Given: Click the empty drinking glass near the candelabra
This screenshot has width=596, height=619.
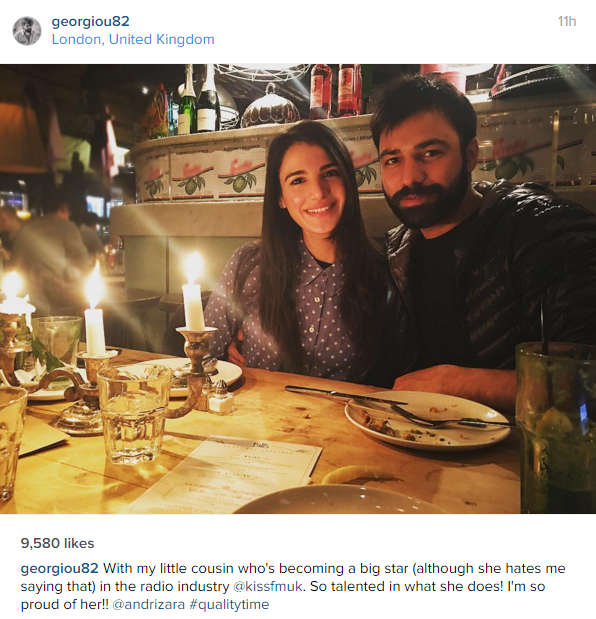Looking at the screenshot, I should pyautogui.click(x=133, y=413).
